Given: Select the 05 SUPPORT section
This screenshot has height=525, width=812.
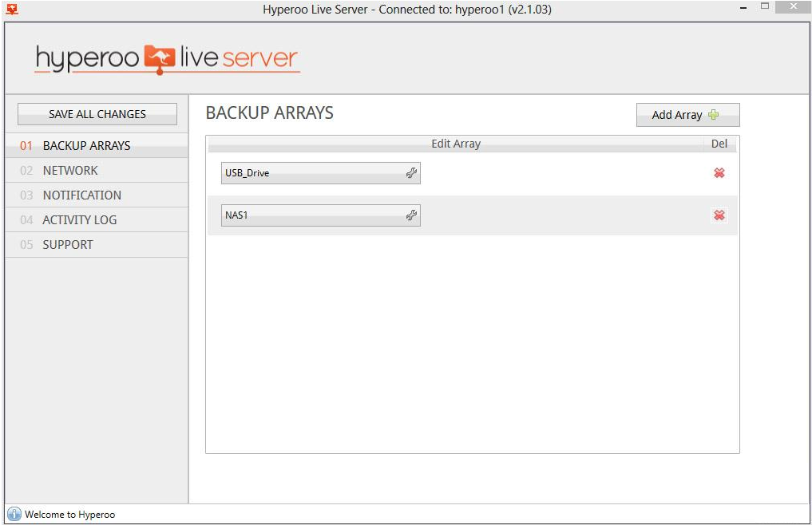Looking at the screenshot, I should click(68, 245).
